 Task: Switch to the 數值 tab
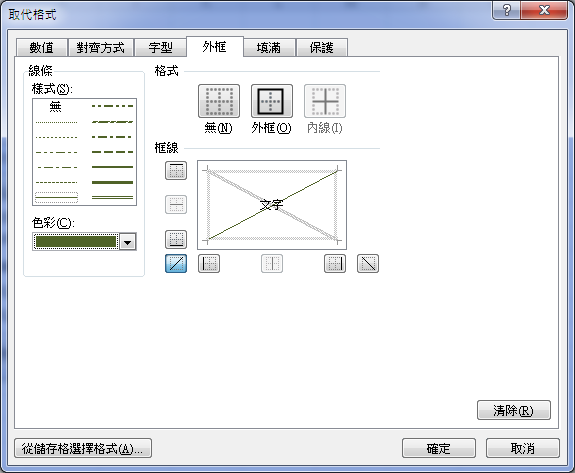click(x=42, y=48)
